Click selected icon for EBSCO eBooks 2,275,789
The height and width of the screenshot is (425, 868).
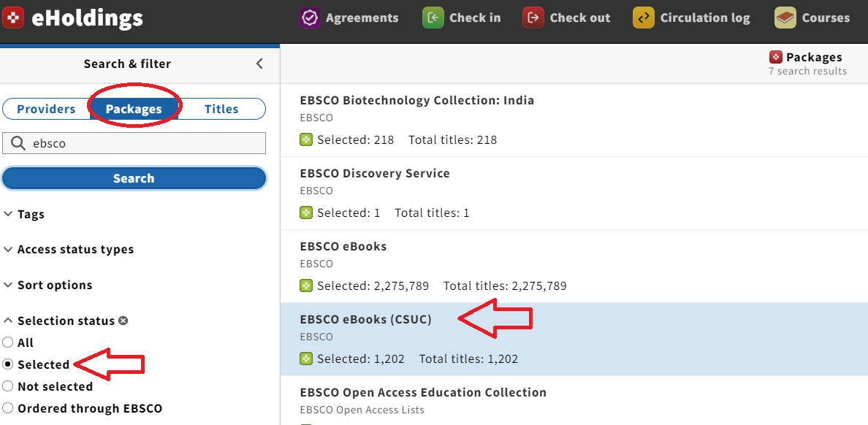306,286
